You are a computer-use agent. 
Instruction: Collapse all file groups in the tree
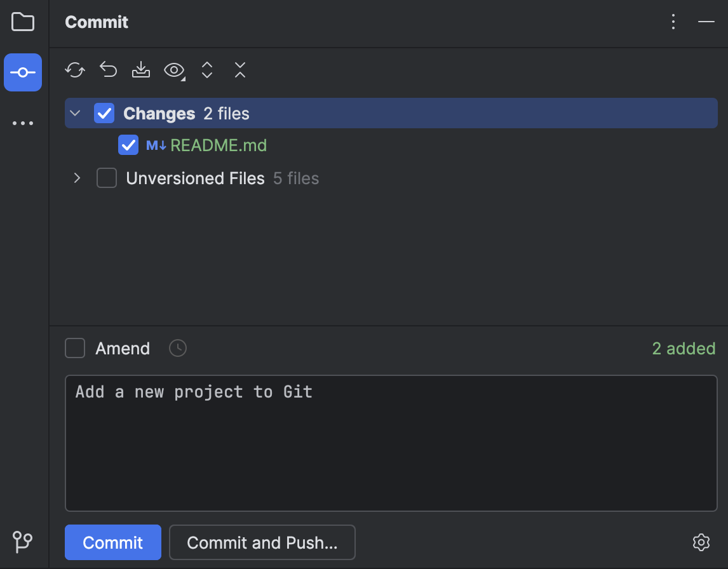click(239, 70)
